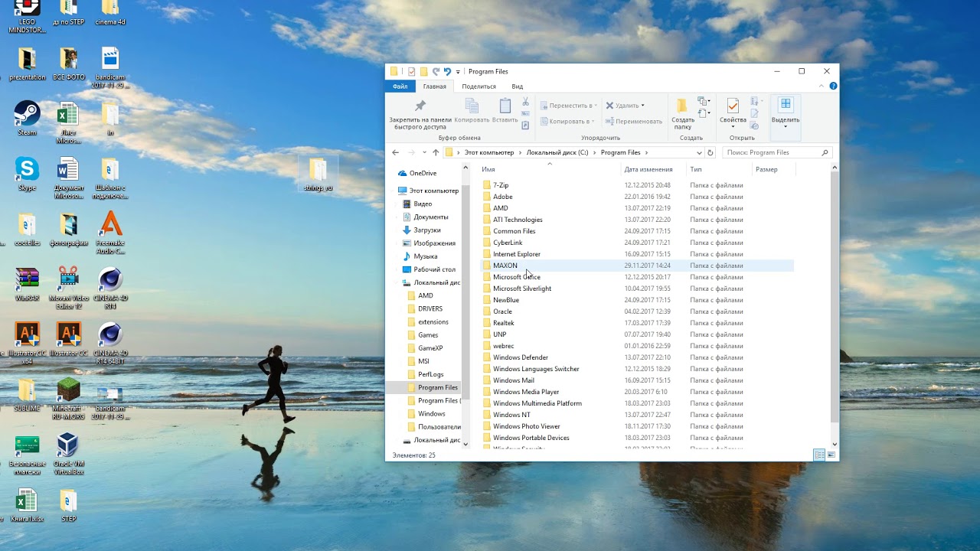Select the Skype desktop icon
Viewport: 980px width, 551px height.
click(27, 174)
